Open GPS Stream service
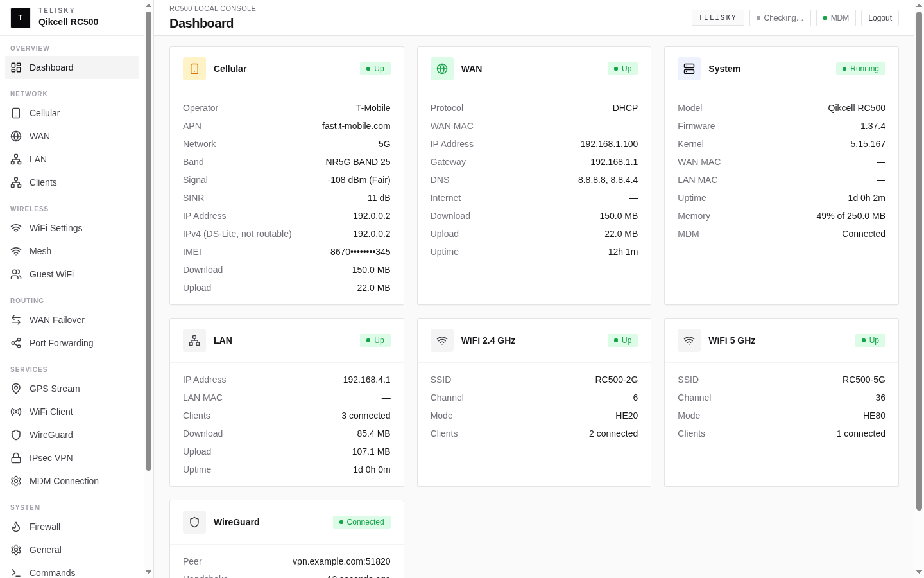 coord(72,389)
